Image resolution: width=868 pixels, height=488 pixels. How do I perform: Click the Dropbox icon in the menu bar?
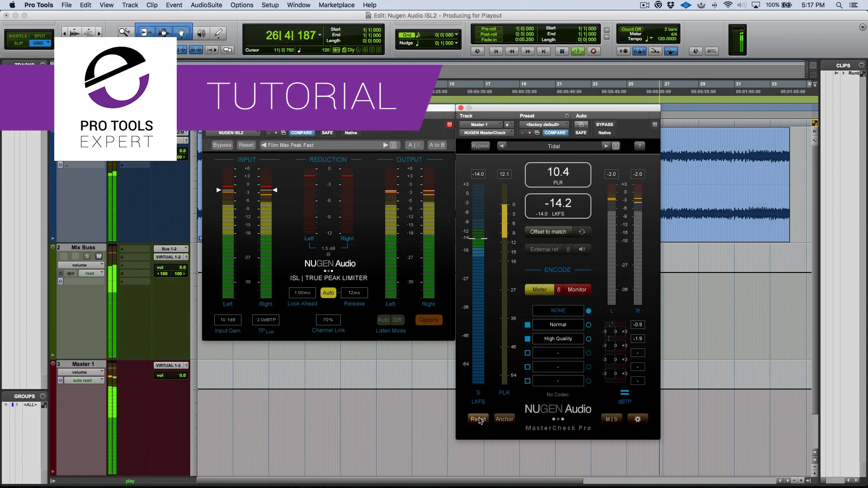coord(670,5)
